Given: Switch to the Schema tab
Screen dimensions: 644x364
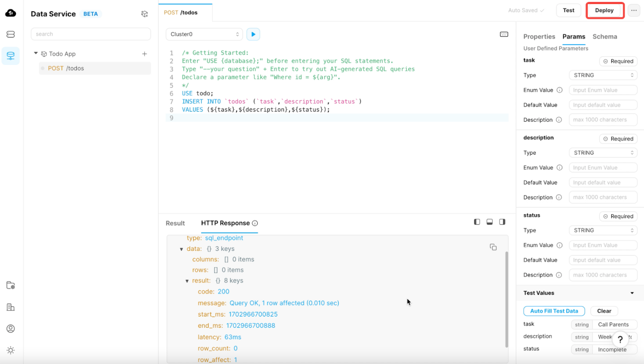Looking at the screenshot, I should point(605,36).
